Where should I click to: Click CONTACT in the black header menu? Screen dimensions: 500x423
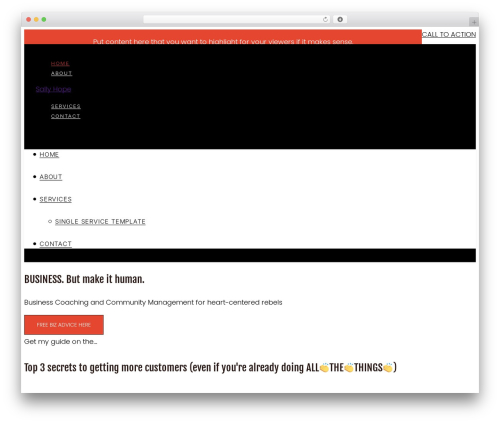coord(65,116)
